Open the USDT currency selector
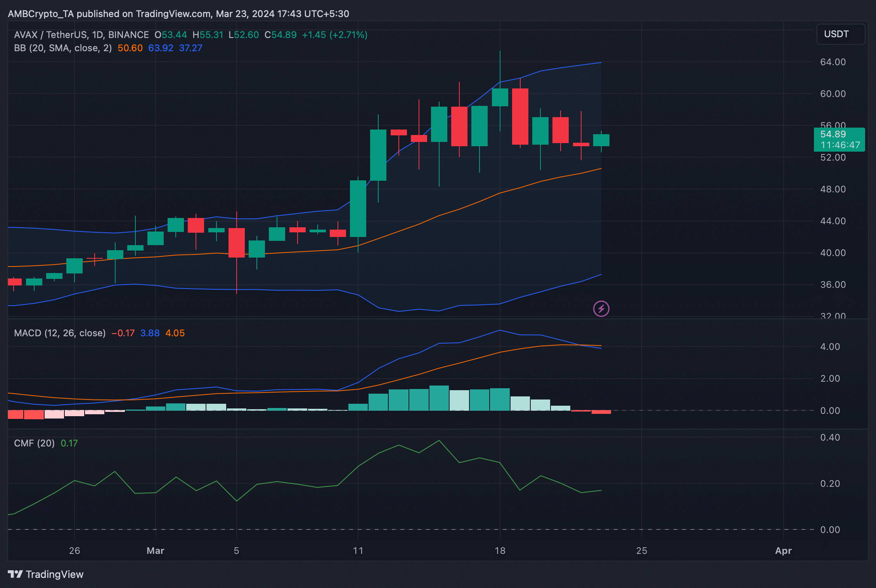This screenshot has width=876, height=588. coord(840,34)
